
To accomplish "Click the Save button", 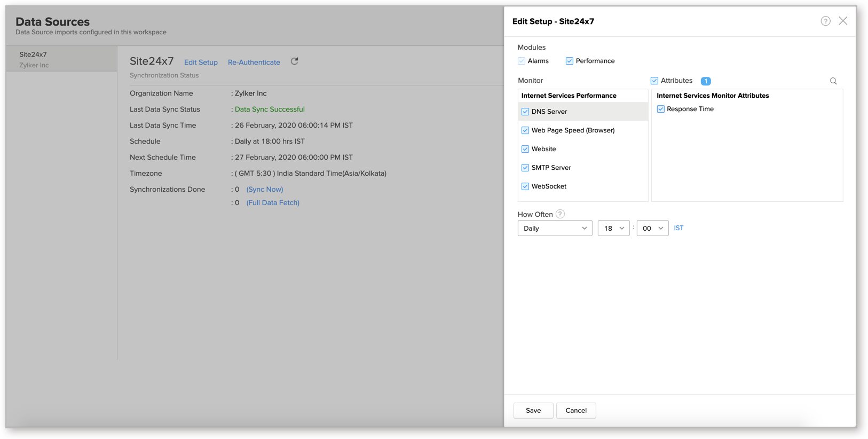I will point(533,410).
